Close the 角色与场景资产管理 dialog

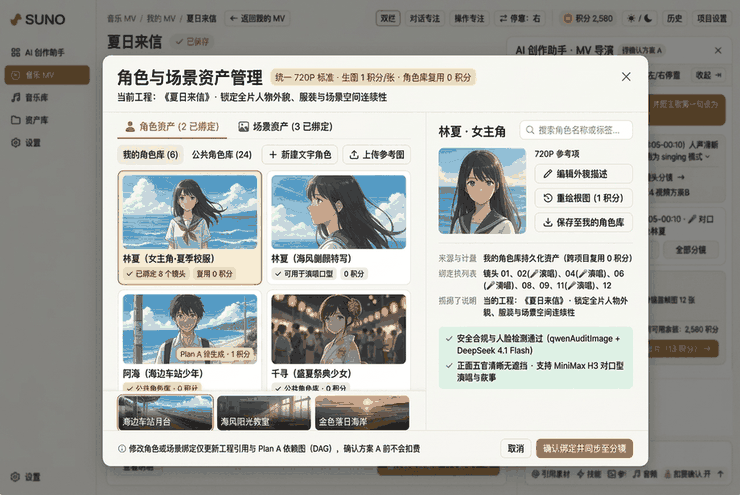click(x=626, y=76)
